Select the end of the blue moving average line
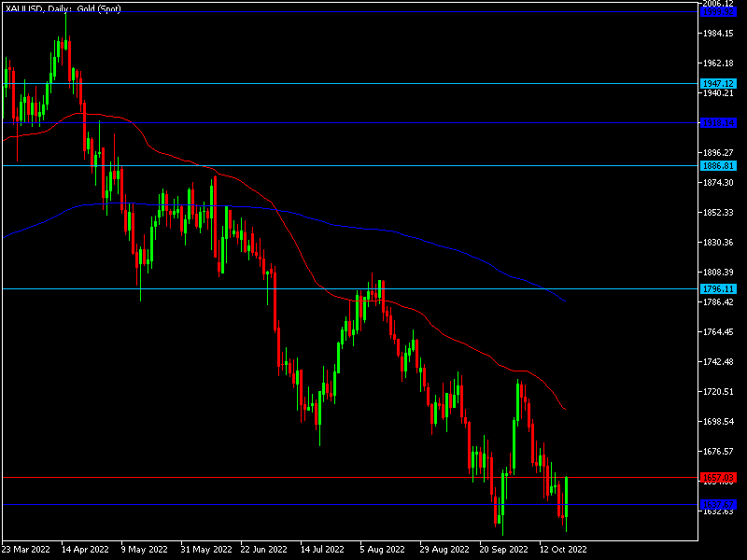Screen dimensions: 747x560 tap(565, 301)
